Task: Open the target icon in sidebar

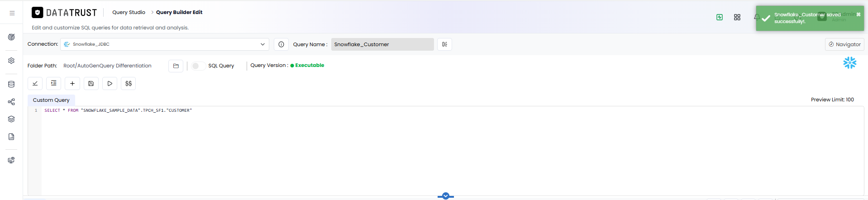Action: 11,37
